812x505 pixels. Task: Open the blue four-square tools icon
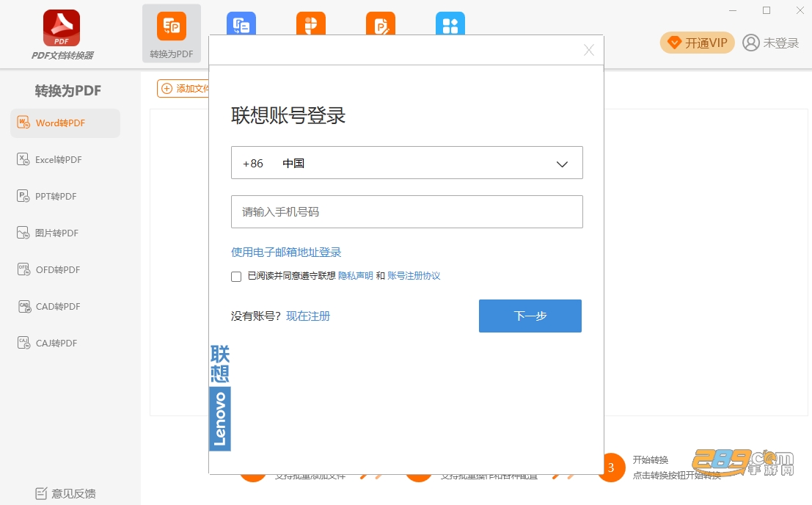450,23
